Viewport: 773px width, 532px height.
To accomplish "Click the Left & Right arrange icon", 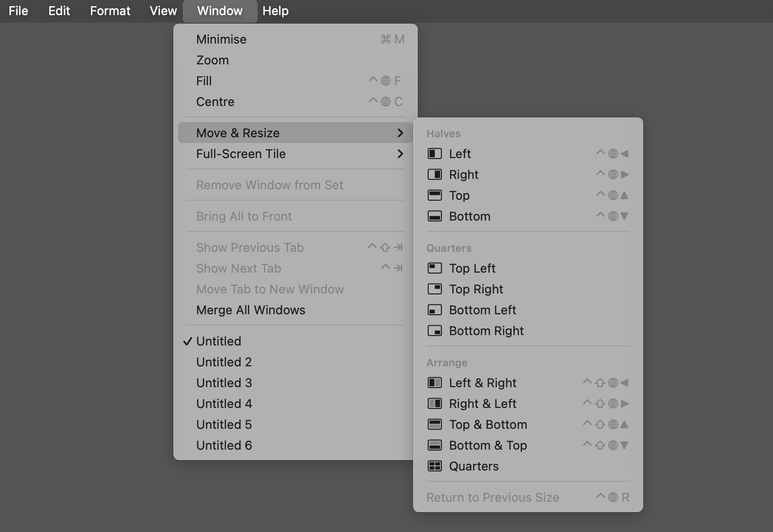I will (x=434, y=383).
